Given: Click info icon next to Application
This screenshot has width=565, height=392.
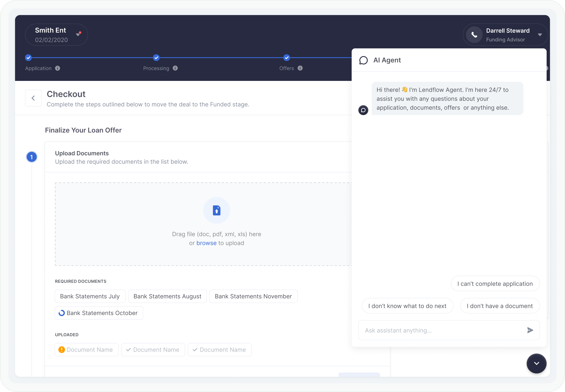Looking at the screenshot, I should click(58, 68).
